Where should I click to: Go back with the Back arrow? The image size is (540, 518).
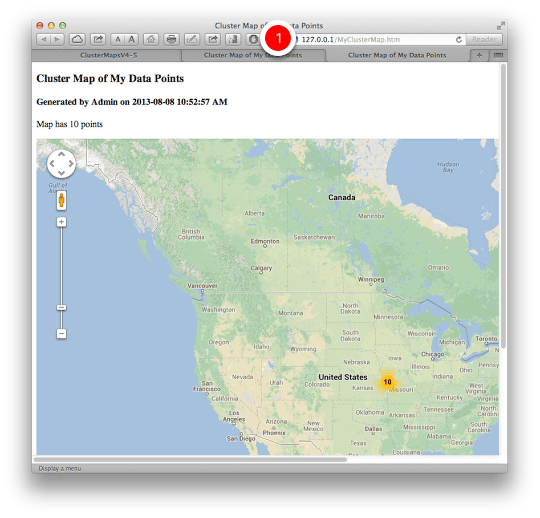coord(43,40)
